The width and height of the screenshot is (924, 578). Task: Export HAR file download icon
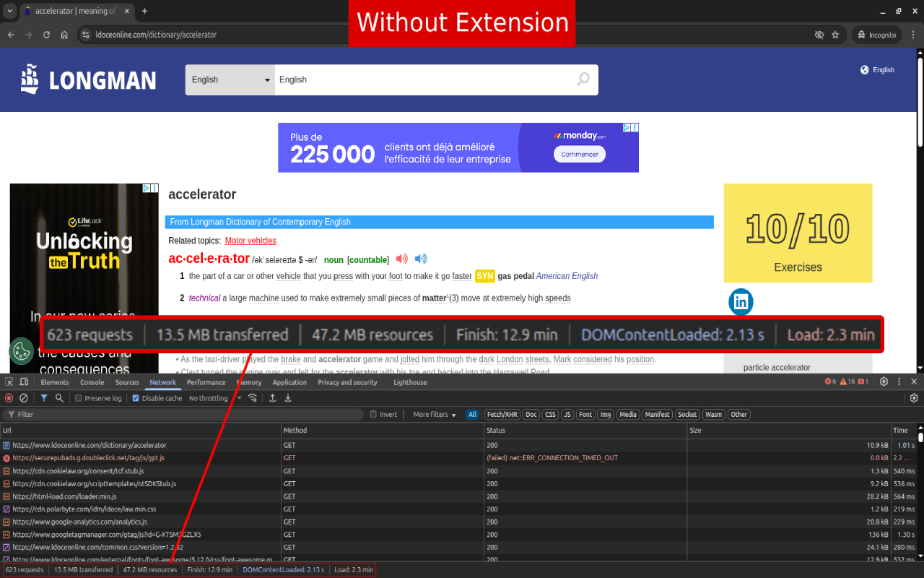pos(288,398)
